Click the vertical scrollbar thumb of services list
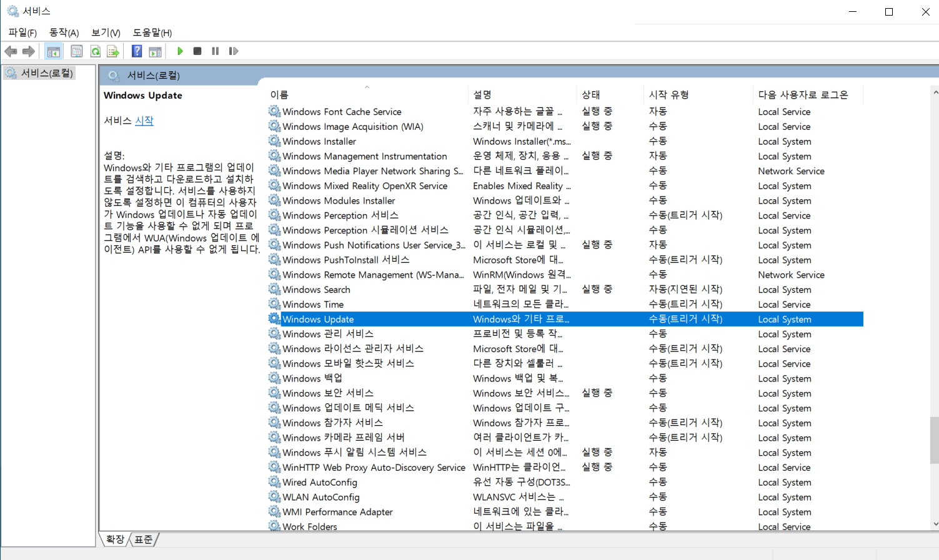 coord(934,440)
